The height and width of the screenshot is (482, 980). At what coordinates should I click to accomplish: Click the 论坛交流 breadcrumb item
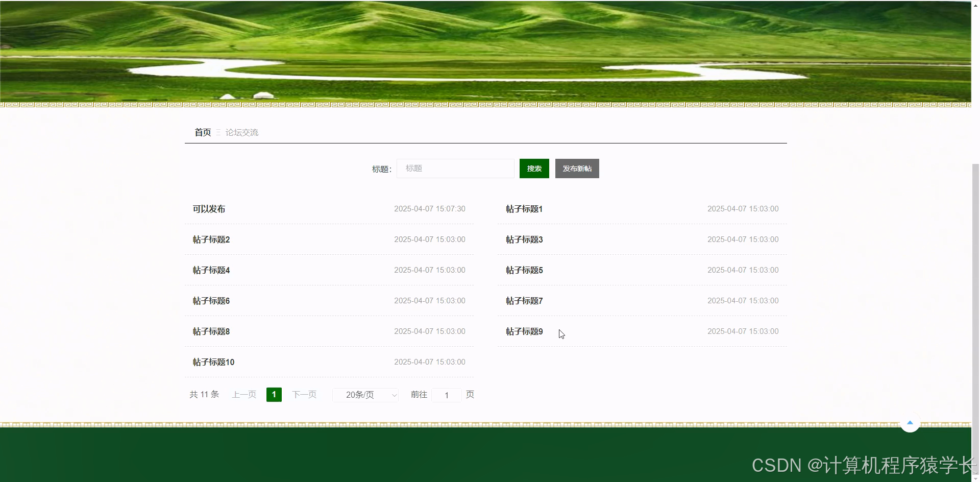tap(242, 132)
